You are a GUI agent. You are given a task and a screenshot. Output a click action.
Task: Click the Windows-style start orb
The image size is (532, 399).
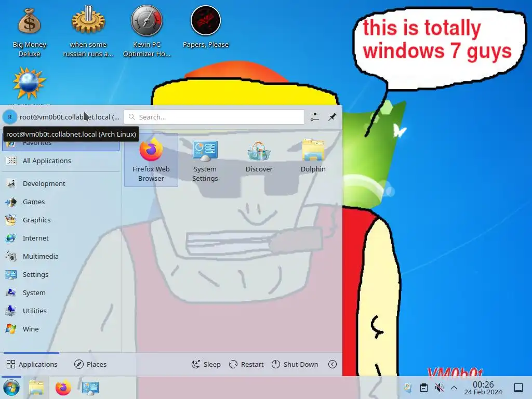11,388
